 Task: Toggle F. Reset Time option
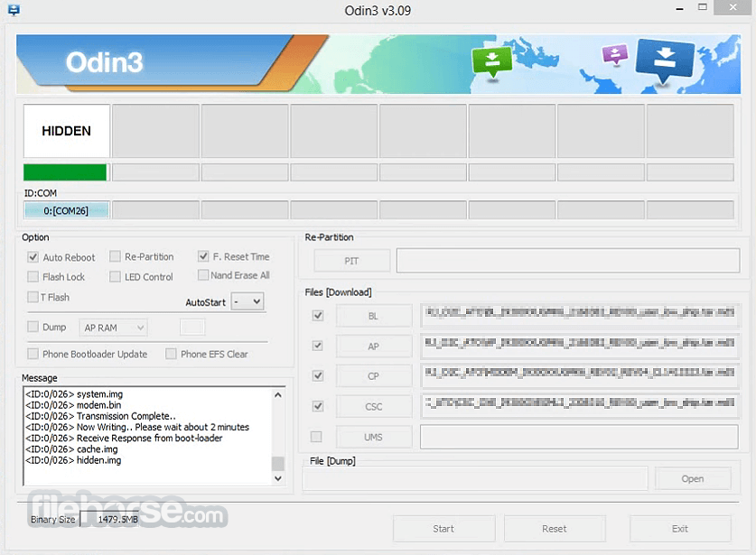(203, 256)
